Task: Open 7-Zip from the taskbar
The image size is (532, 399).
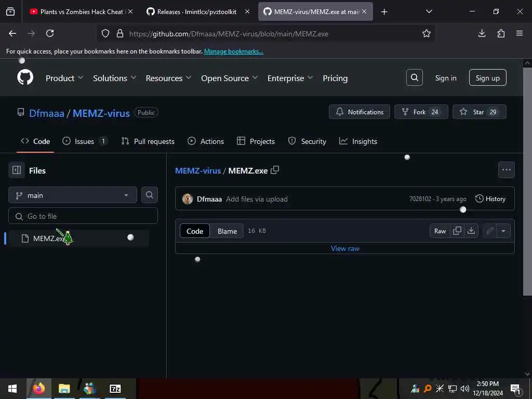Action: tap(115, 389)
